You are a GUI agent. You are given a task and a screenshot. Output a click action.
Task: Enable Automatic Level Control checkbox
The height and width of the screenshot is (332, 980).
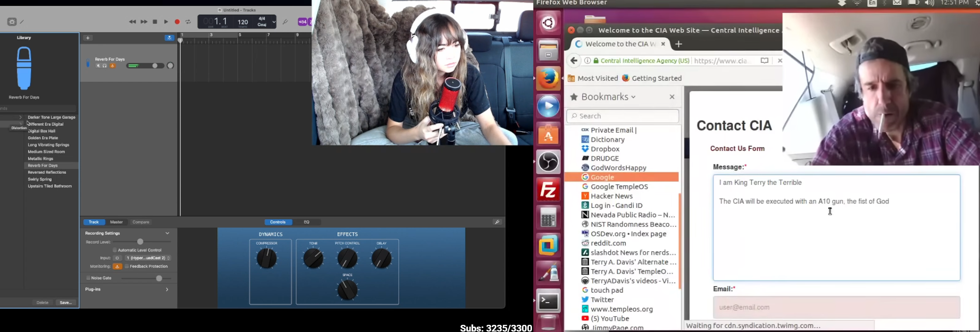click(x=115, y=250)
